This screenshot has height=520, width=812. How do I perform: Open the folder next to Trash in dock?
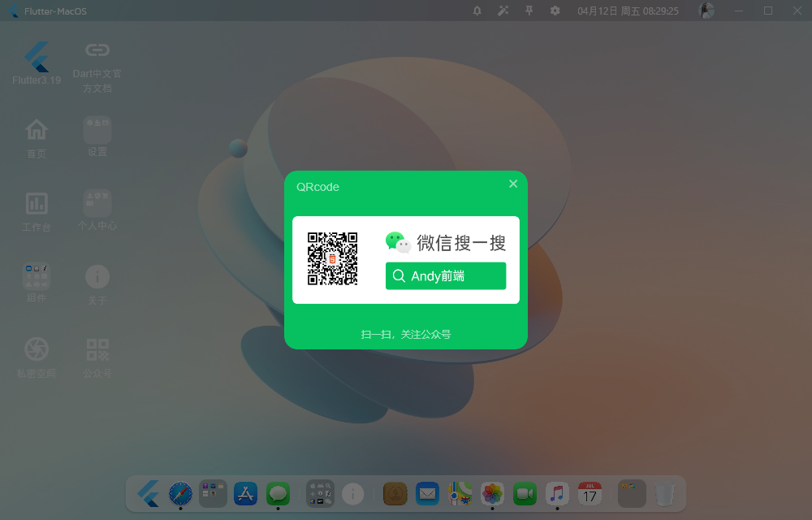[632, 493]
